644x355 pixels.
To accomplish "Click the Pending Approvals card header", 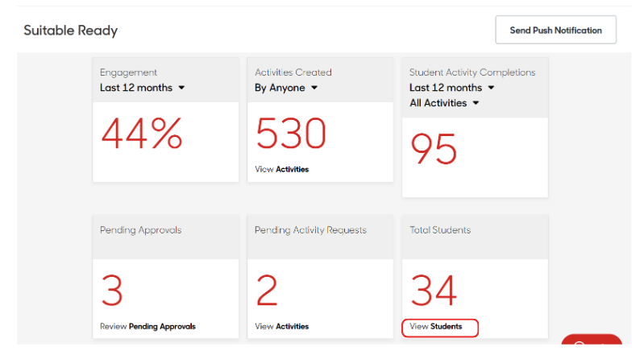I will coord(140,230).
